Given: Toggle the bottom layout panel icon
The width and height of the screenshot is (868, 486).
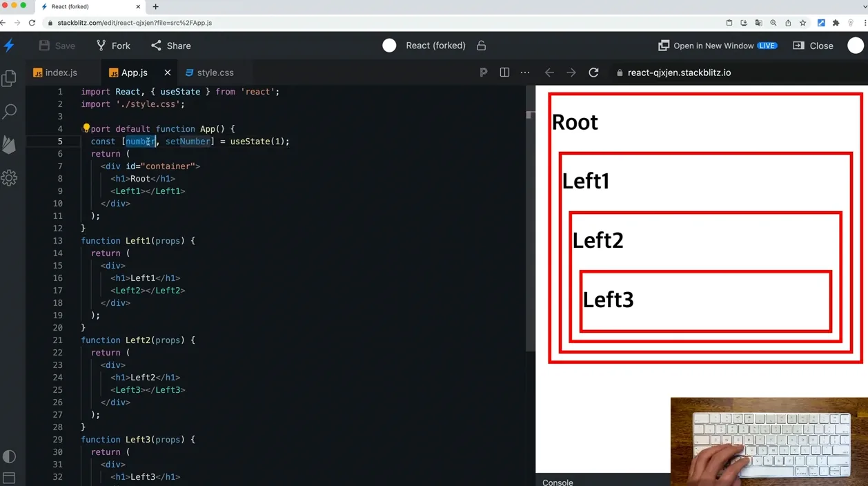Looking at the screenshot, I should pos(10,478).
